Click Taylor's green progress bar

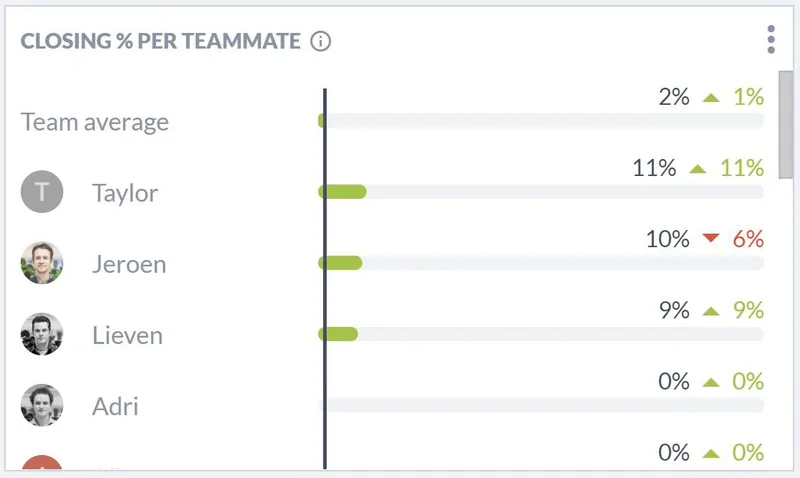tap(342, 192)
